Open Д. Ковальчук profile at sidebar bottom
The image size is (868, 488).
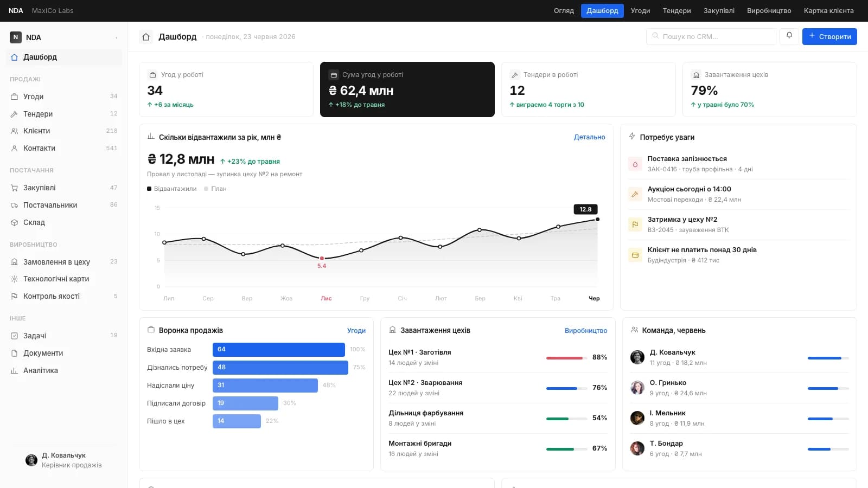(64, 460)
